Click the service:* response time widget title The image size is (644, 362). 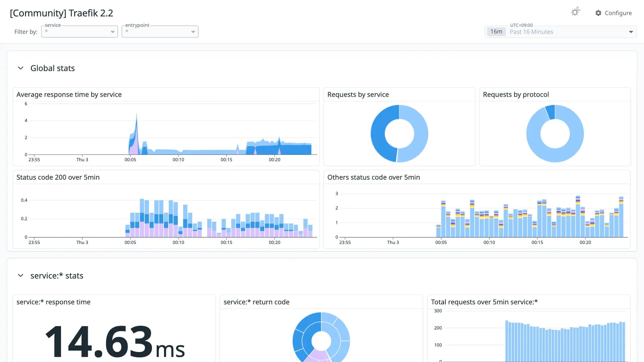coord(53,302)
